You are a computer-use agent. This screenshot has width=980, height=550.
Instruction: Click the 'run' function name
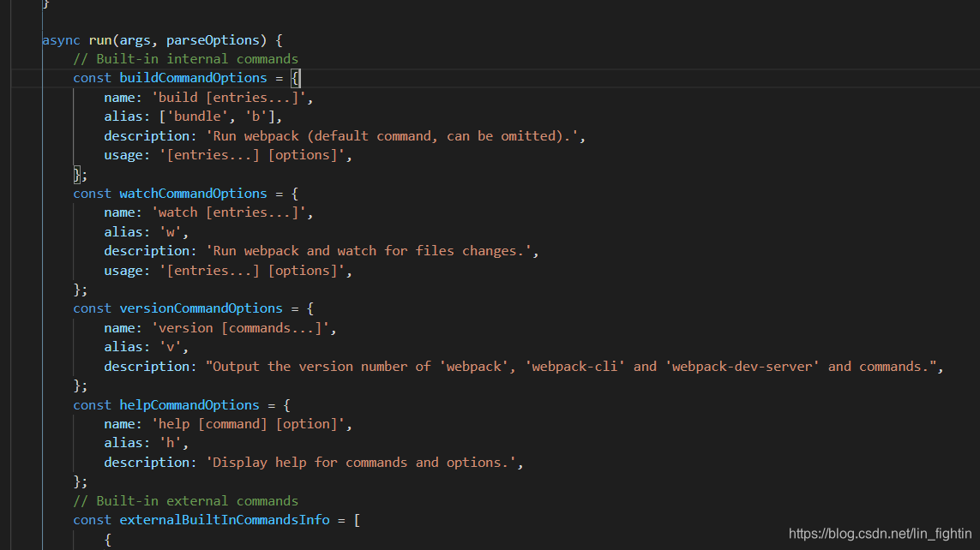(x=100, y=40)
